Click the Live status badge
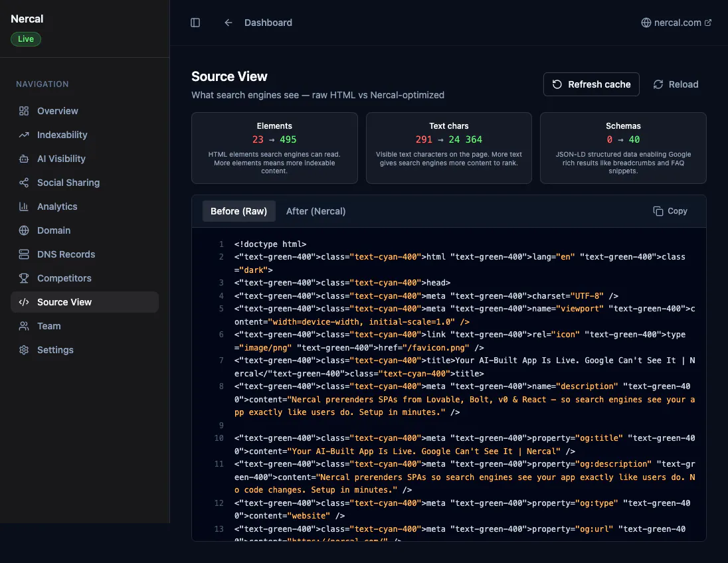This screenshot has height=563, width=728. tap(25, 39)
